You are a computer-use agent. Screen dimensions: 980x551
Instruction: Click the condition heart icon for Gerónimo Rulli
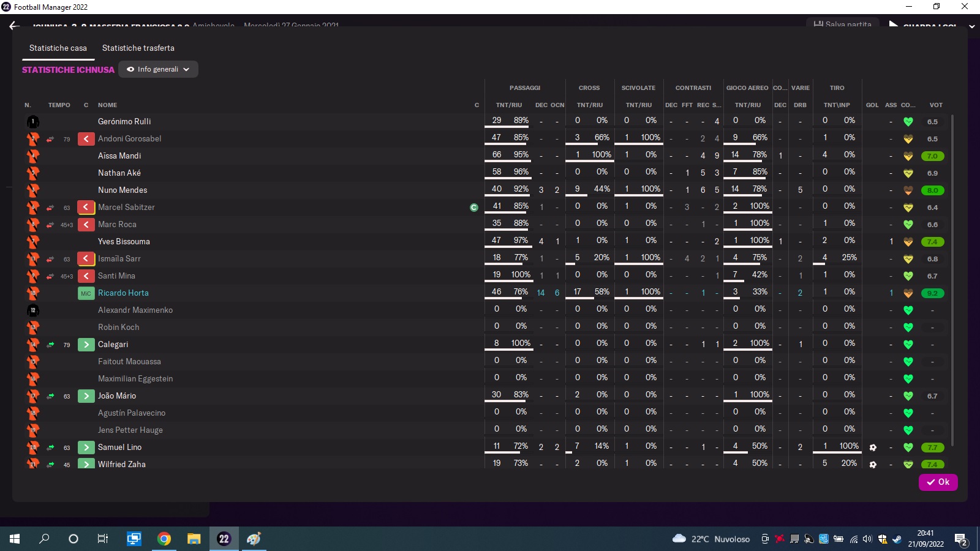(908, 122)
